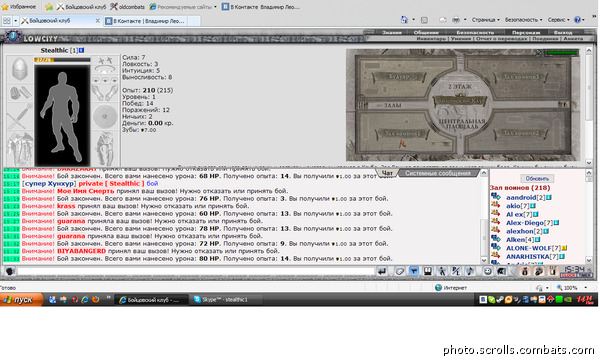Image resolution: width=600 pixels, height=360 pixels.
Task: Click the Firefox quick launch icon
Action: [96, 300]
